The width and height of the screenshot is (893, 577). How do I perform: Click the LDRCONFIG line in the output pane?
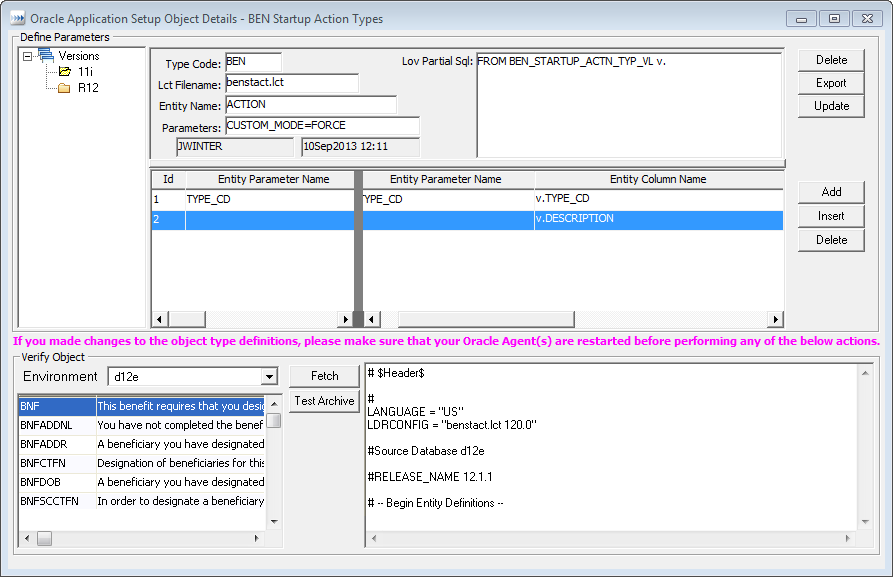point(452,425)
